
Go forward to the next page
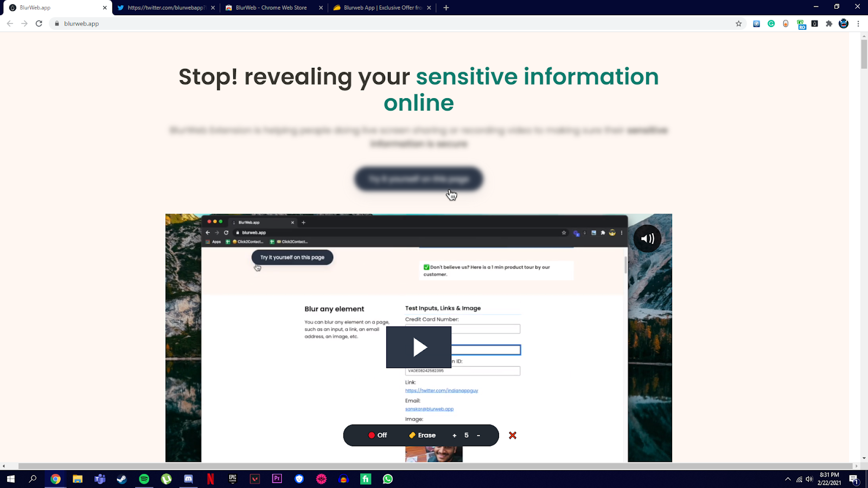(24, 23)
